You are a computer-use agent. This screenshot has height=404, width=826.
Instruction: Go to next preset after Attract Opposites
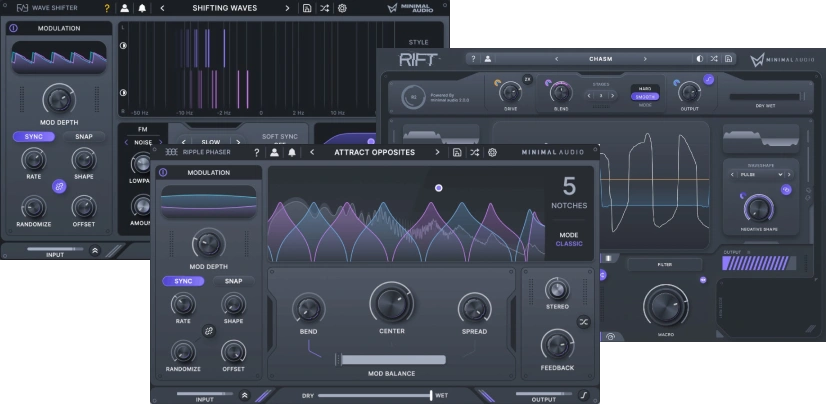click(437, 153)
